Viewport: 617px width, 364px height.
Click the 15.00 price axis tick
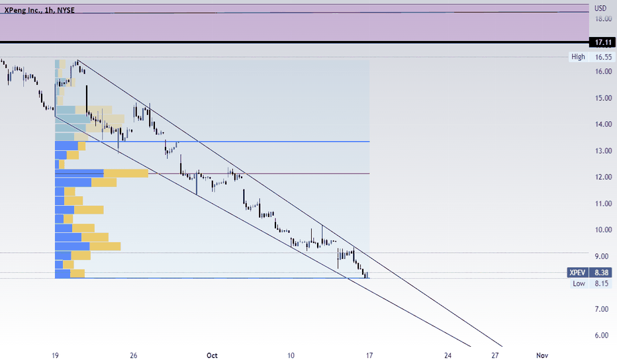(x=603, y=97)
